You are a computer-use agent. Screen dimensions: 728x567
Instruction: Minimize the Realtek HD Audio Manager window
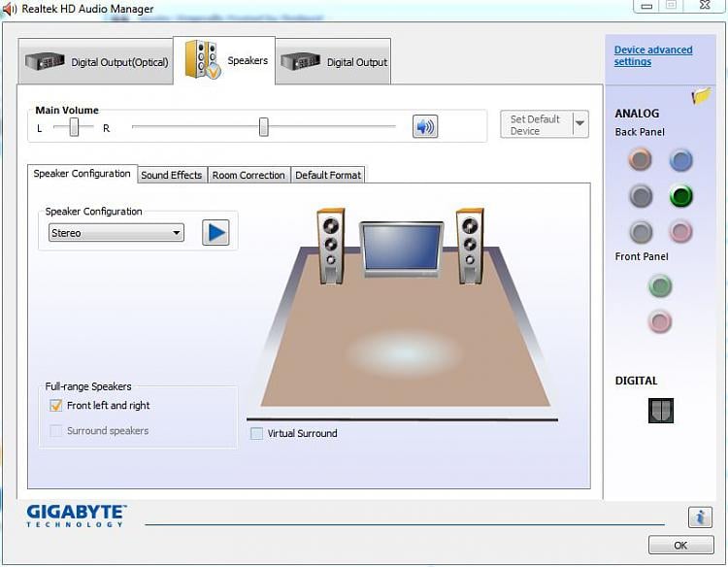pyautogui.click(x=646, y=6)
